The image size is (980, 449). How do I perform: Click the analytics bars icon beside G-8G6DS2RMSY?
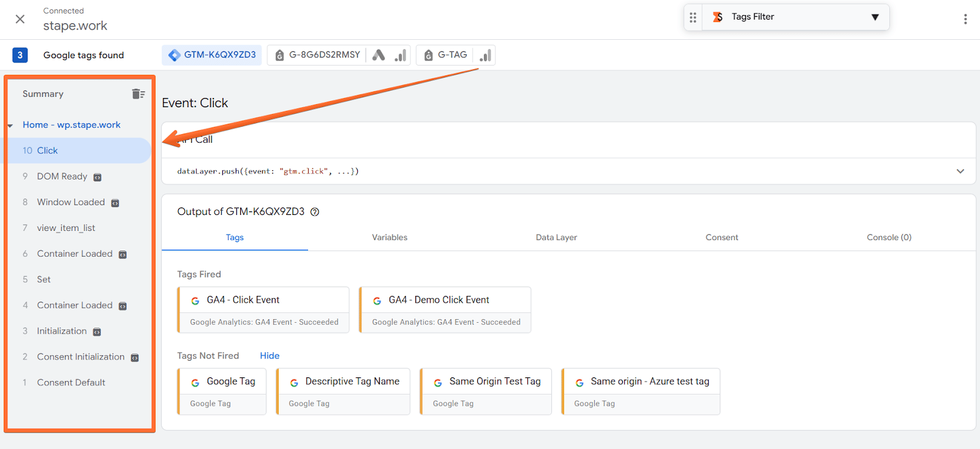[400, 55]
